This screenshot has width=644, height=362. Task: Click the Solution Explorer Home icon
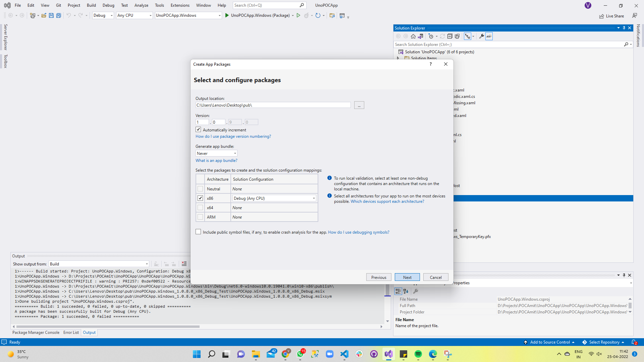(413, 36)
